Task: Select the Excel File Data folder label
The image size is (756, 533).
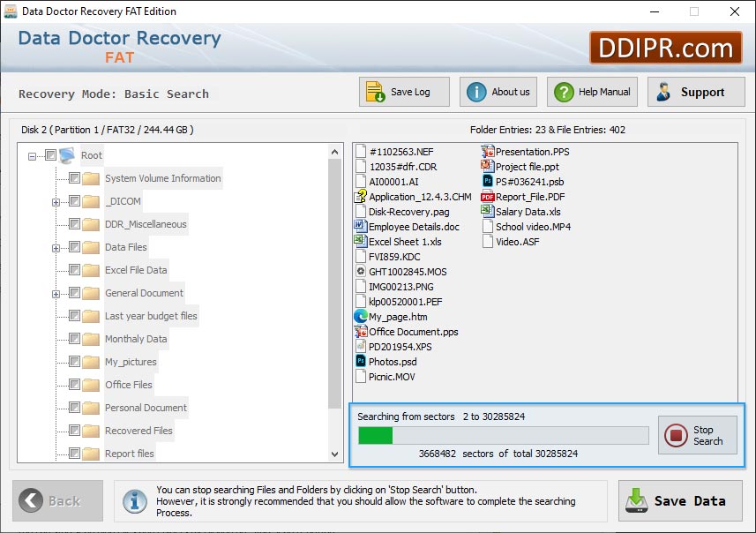Action: pyautogui.click(x=136, y=270)
